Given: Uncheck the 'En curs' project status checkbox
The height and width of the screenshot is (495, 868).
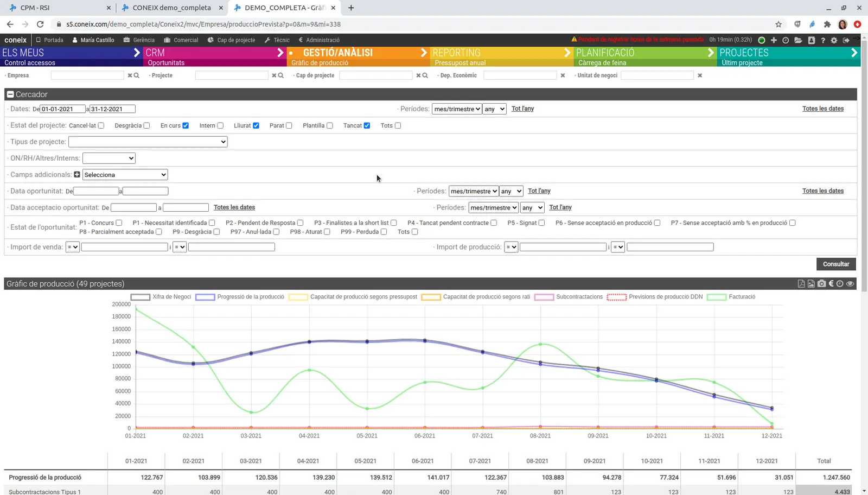Looking at the screenshot, I should (x=186, y=125).
